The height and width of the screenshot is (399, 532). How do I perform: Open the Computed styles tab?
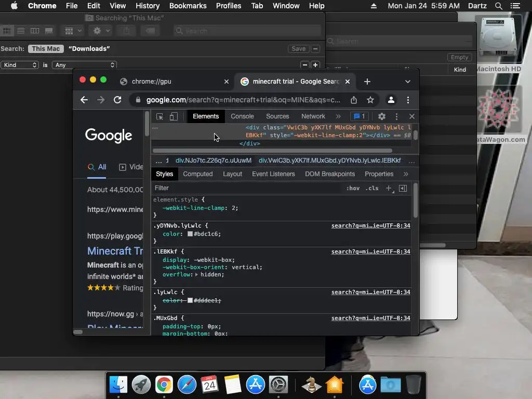point(198,174)
